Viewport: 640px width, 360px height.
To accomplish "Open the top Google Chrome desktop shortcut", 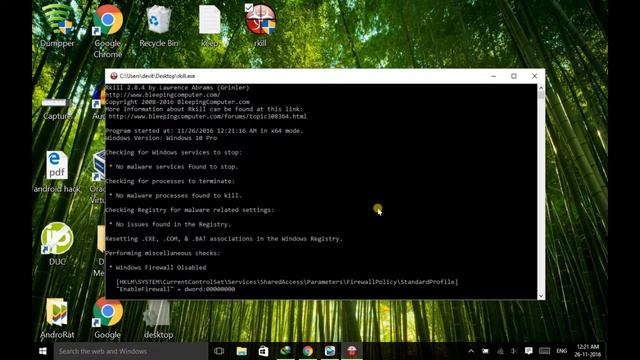I will (x=108, y=31).
